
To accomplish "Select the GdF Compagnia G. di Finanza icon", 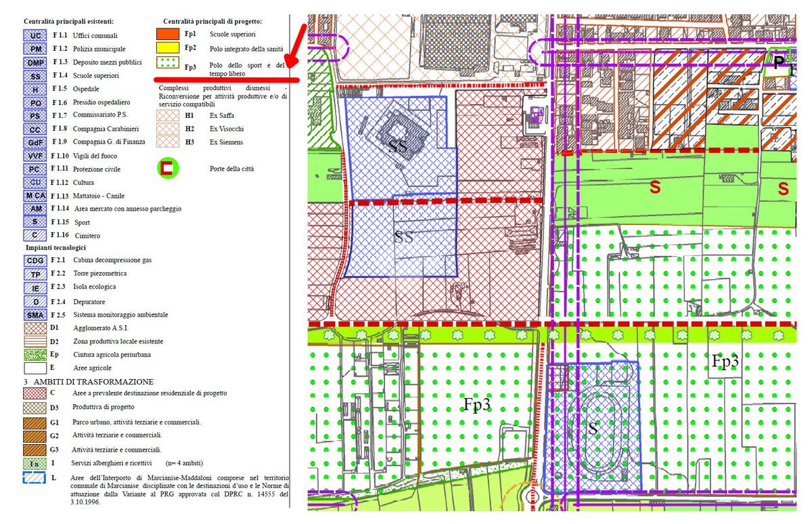I will pyautogui.click(x=35, y=142).
